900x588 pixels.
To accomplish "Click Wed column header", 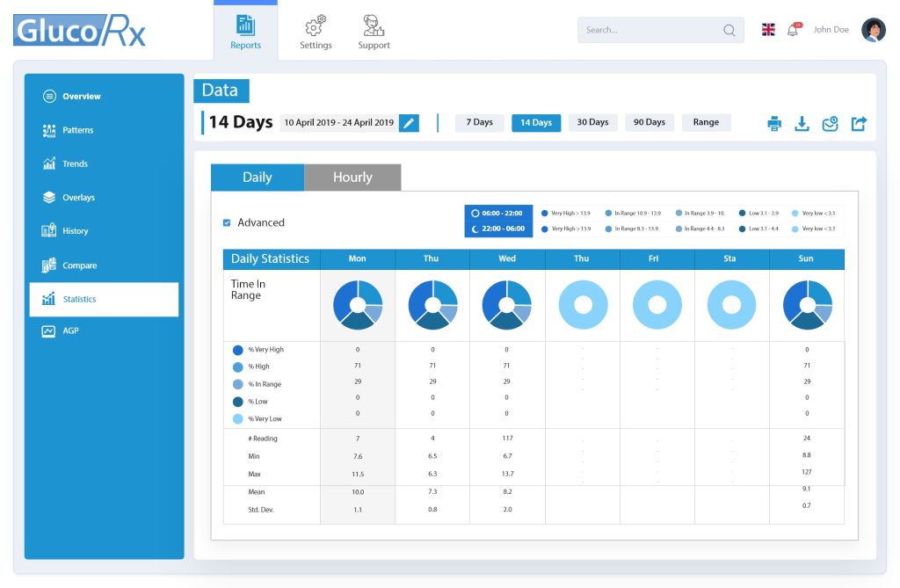I will (x=507, y=259).
